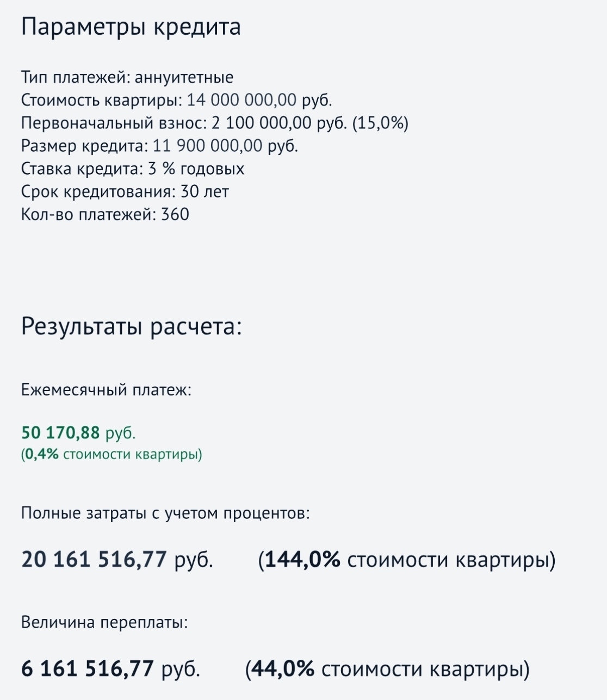
Task: Click the down payment percentage (15,0%)
Action: pyautogui.click(x=380, y=123)
